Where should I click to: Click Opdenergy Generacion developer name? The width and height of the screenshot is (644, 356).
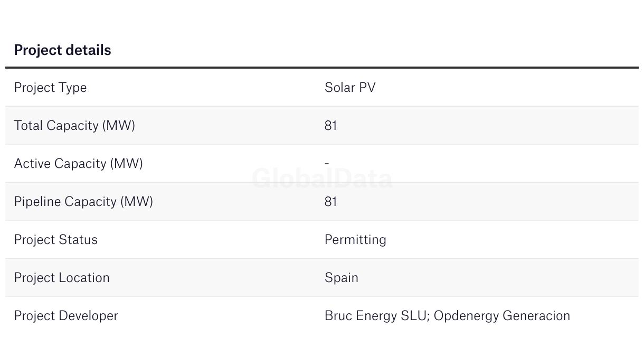[502, 316]
